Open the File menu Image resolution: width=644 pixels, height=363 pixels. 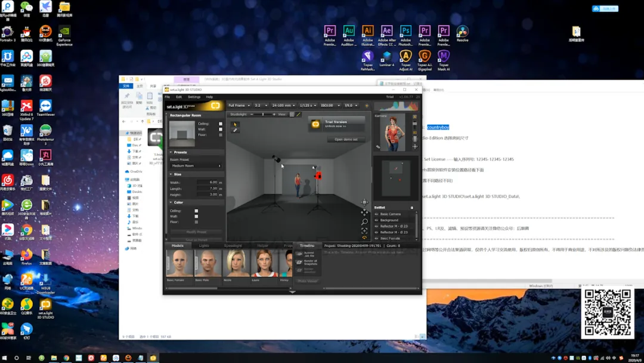coord(167,97)
